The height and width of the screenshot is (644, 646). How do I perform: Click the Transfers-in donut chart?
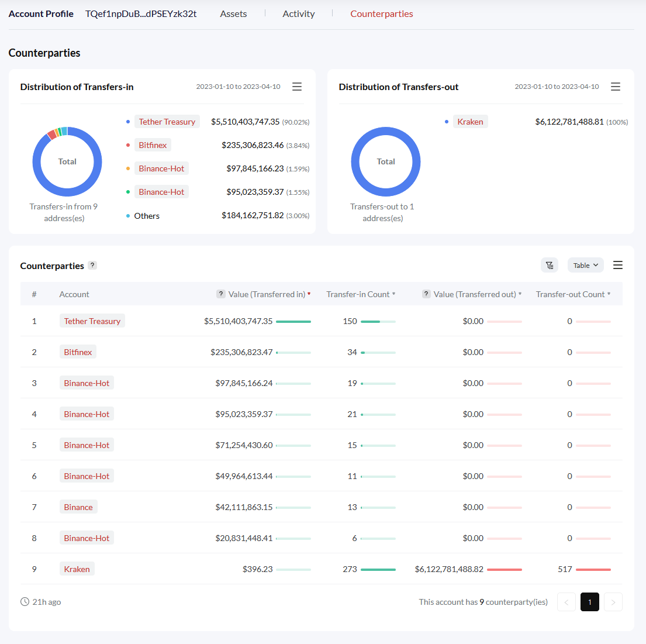coord(67,161)
